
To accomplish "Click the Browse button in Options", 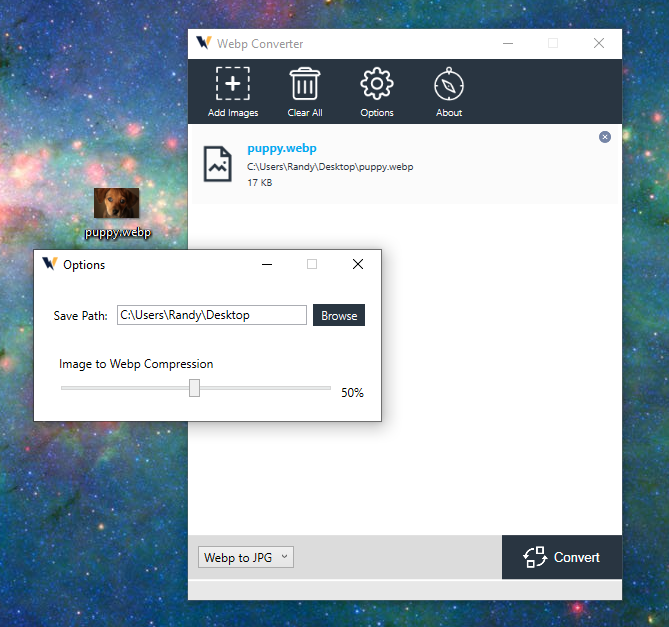I will [339, 315].
